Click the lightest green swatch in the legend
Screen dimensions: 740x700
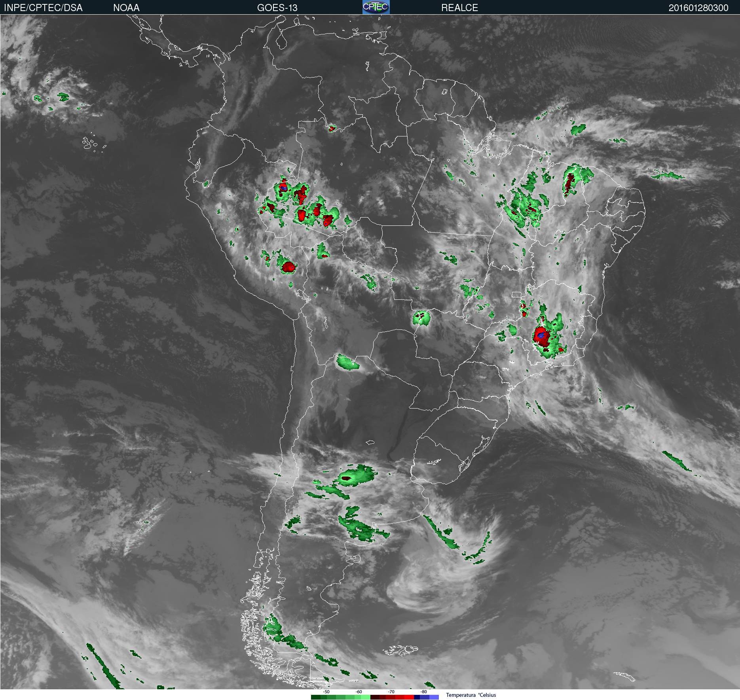[366, 697]
